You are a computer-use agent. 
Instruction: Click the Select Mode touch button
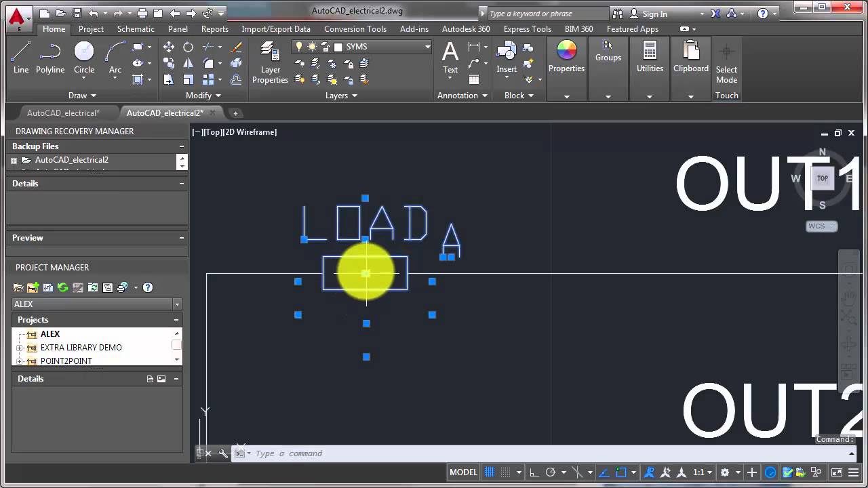pos(726,63)
